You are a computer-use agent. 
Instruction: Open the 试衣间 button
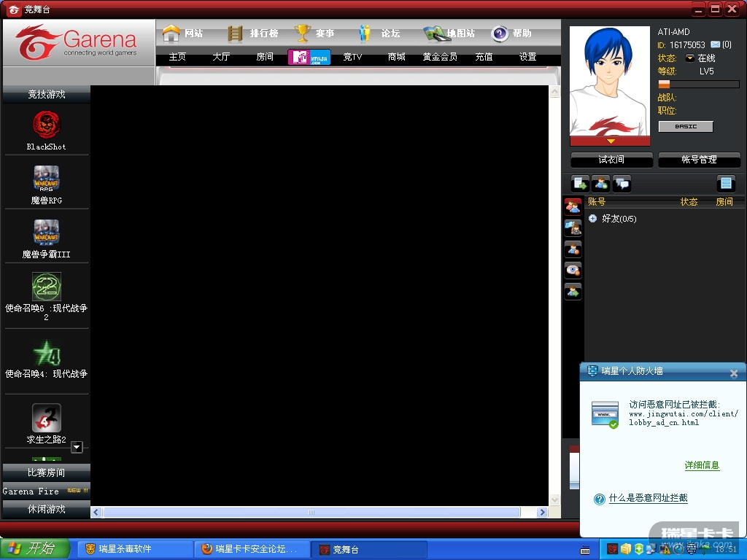(612, 160)
